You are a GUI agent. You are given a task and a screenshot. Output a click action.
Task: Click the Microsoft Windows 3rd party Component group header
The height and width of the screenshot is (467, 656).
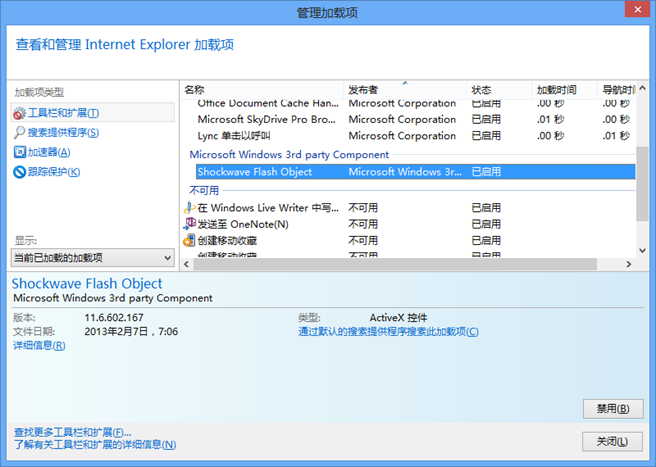point(289,154)
